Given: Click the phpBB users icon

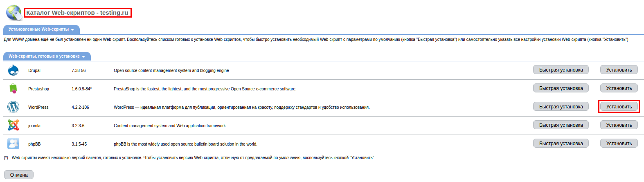Looking at the screenshot, I should coord(13,144).
